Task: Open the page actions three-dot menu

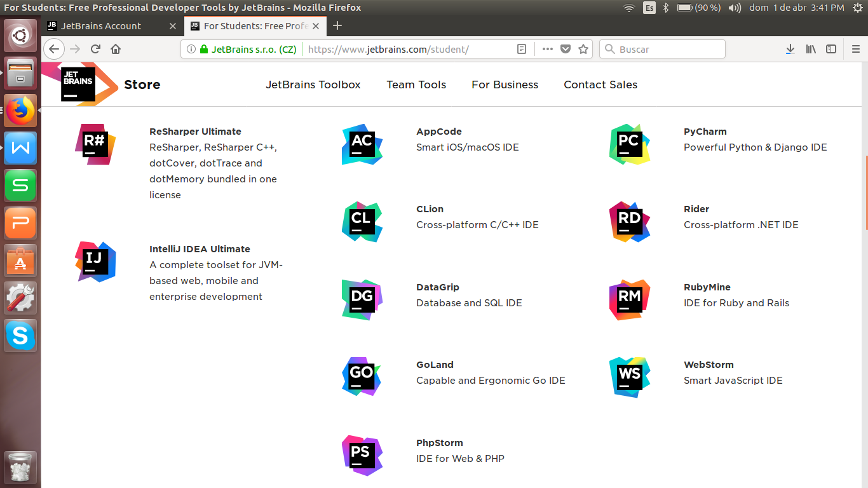Action: (x=548, y=49)
